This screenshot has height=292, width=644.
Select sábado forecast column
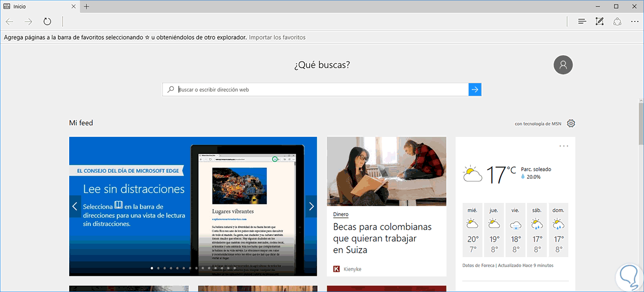tap(537, 229)
